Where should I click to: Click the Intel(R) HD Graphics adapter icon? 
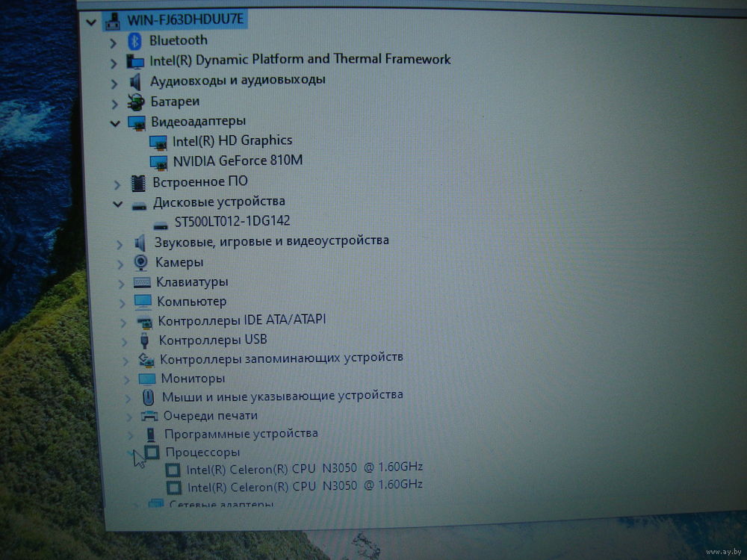(x=158, y=143)
